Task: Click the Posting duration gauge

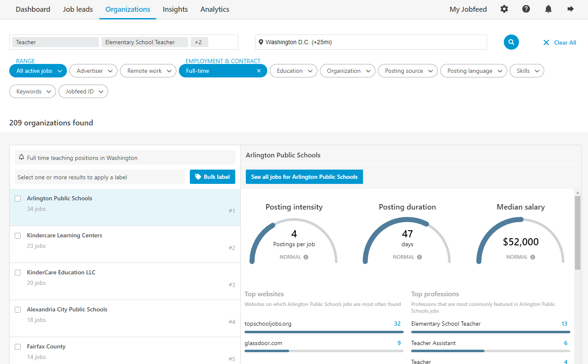Action: [x=407, y=241]
